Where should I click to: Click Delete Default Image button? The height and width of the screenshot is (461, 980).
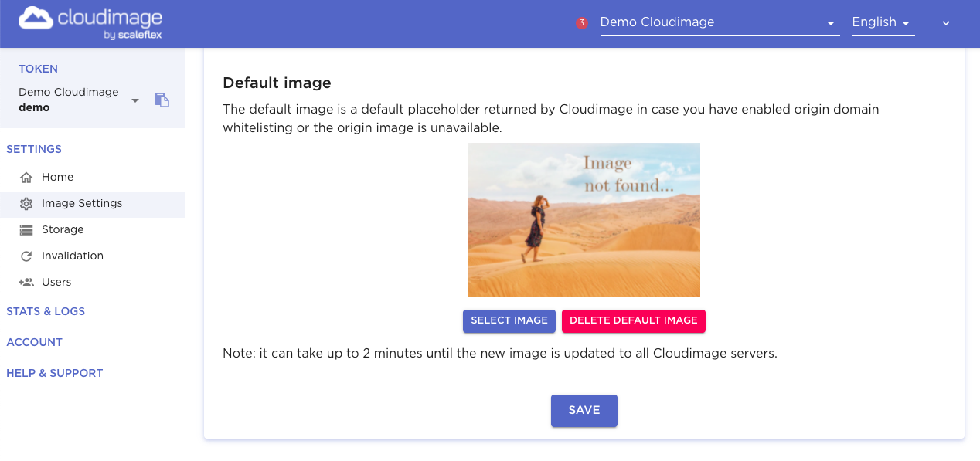coord(633,320)
